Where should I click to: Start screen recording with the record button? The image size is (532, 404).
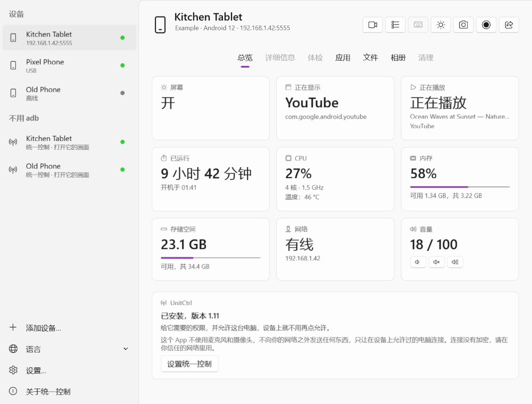pyautogui.click(x=486, y=25)
